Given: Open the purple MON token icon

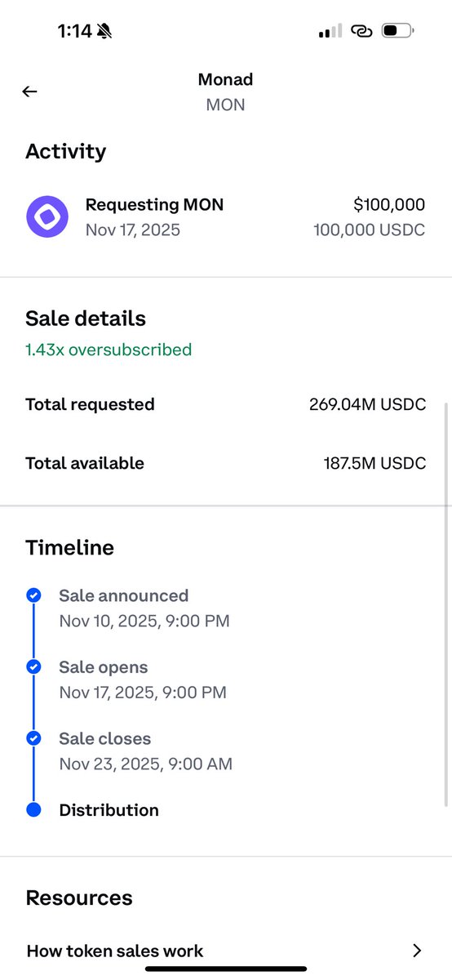Looking at the screenshot, I should click(x=47, y=216).
